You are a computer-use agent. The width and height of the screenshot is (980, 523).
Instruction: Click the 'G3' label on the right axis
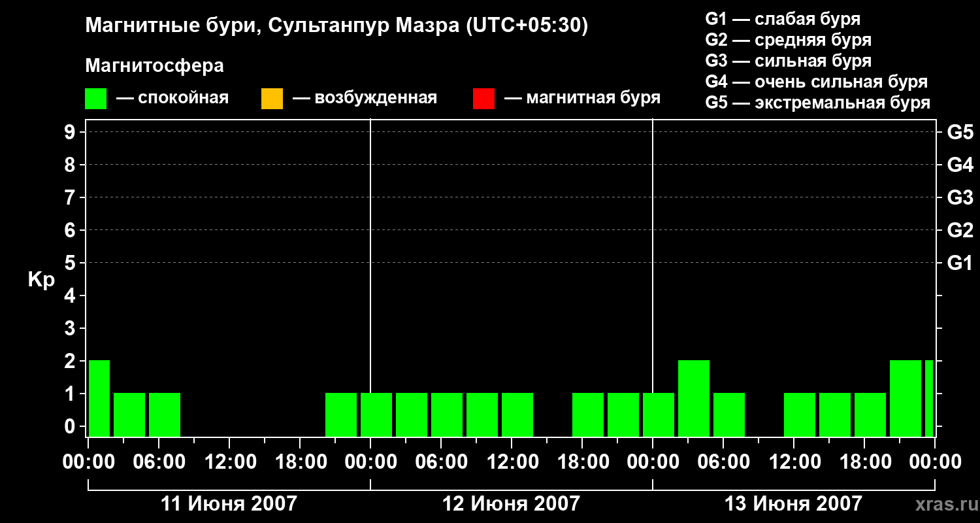[960, 197]
